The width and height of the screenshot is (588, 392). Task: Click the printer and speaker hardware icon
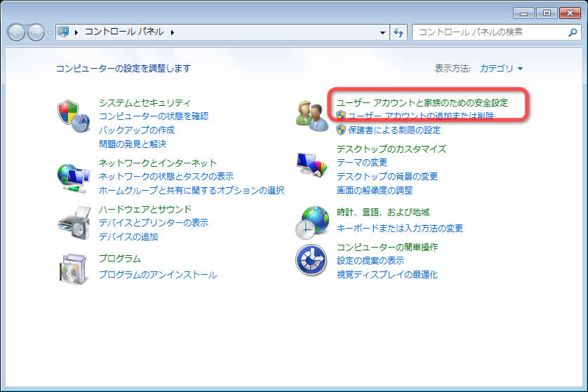point(74,222)
